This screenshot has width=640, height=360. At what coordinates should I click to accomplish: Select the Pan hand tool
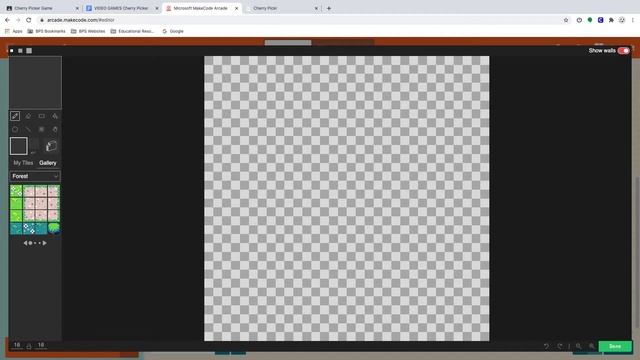tap(55, 129)
